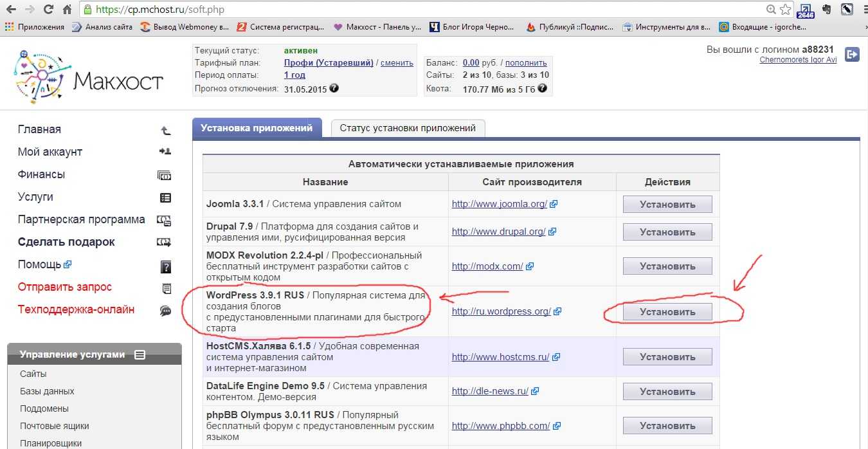Open the http://ru.wordpress.org/ link
Screen dimensions: 868x449
tap(501, 311)
